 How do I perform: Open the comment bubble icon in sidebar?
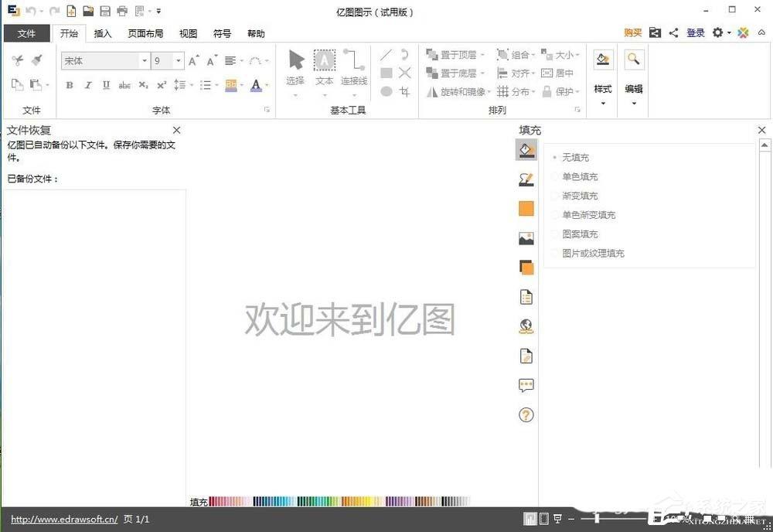point(526,385)
